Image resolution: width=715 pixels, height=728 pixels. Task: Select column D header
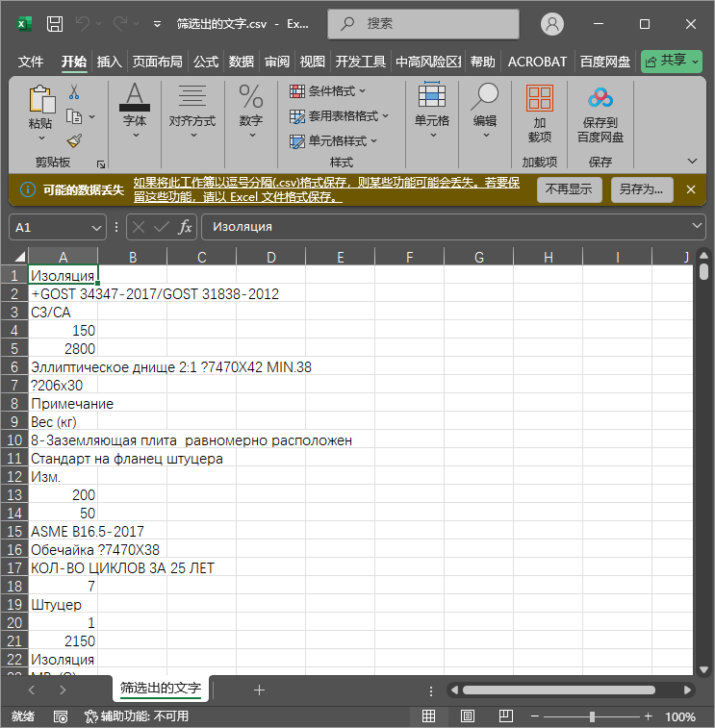pos(270,257)
